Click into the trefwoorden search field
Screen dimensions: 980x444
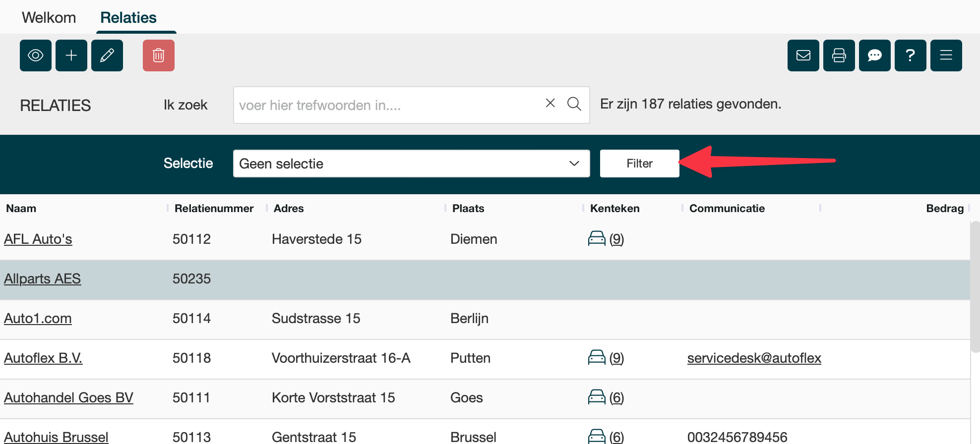(x=387, y=105)
